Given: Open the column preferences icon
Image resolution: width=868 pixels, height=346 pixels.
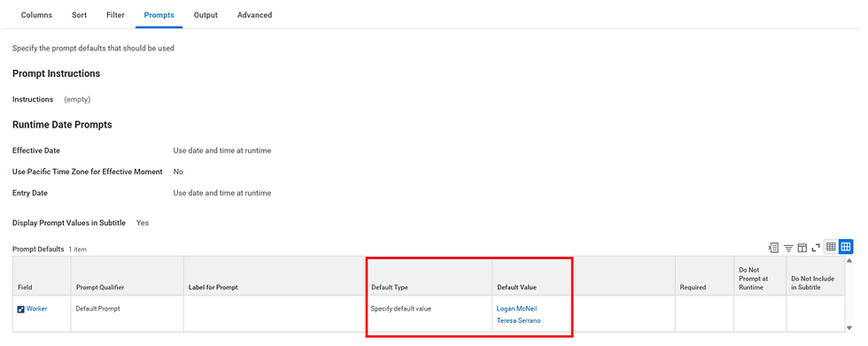Looking at the screenshot, I should [802, 248].
